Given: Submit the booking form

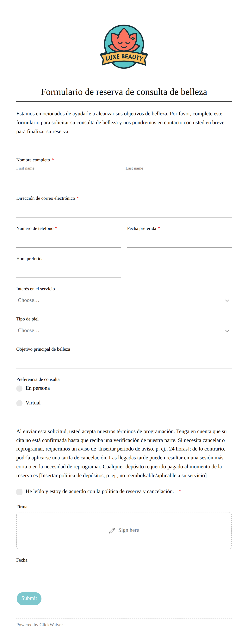Looking at the screenshot, I should tap(29, 599).
